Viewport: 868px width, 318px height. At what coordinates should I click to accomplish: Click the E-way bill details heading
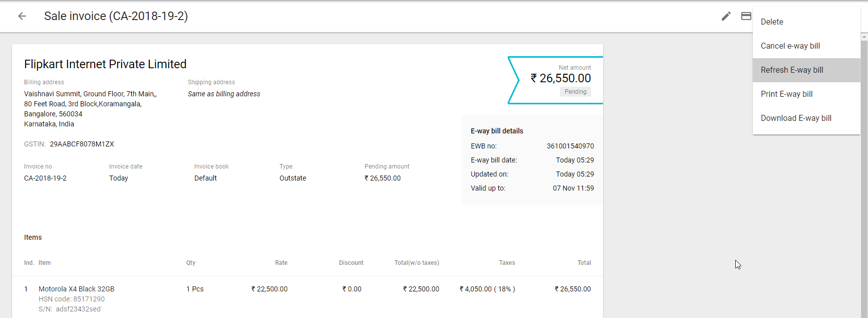[497, 131]
